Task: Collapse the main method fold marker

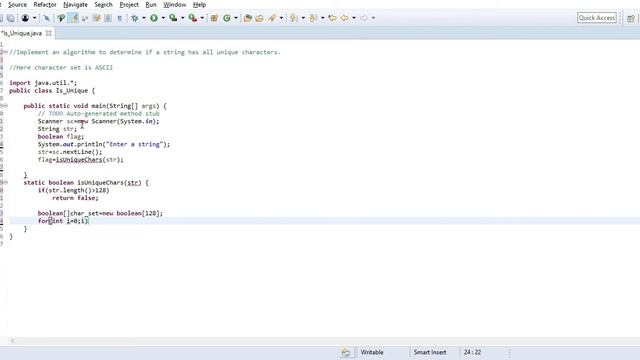Action: pos(5,106)
